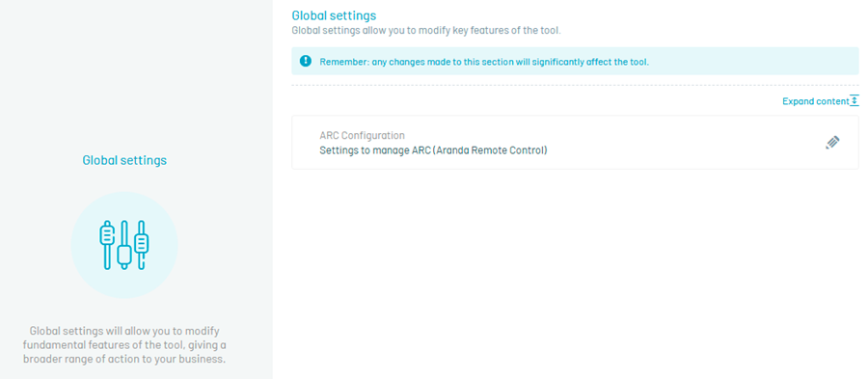Select the 'Settings to manage ARC' description

tap(433, 149)
